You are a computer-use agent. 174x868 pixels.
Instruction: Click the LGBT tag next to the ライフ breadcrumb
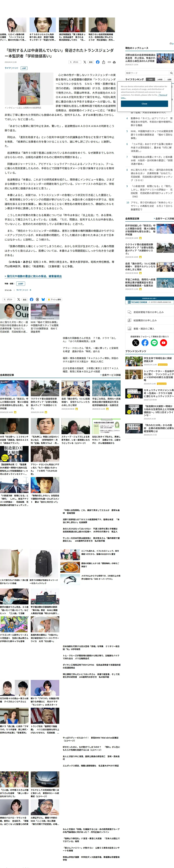[24, 68]
